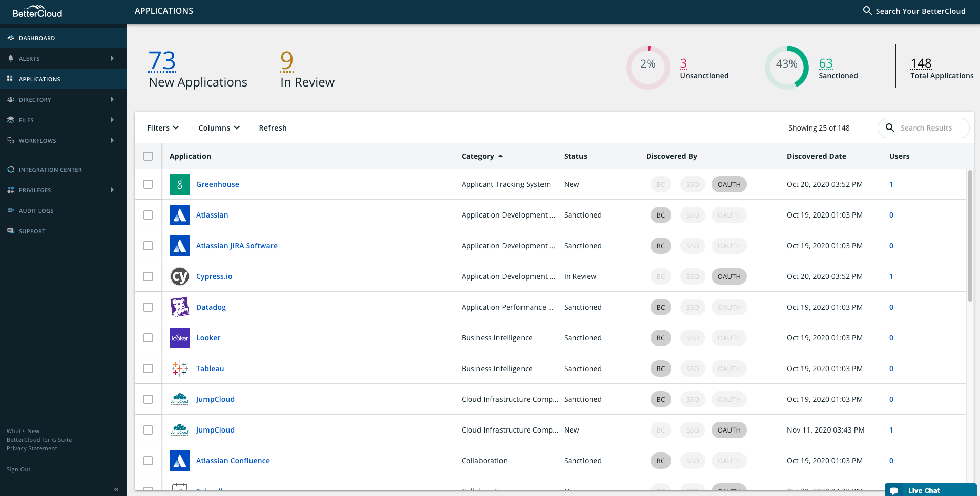The height and width of the screenshot is (496, 980).
Task: Click the Dashboard sidebar icon
Action: click(10, 38)
